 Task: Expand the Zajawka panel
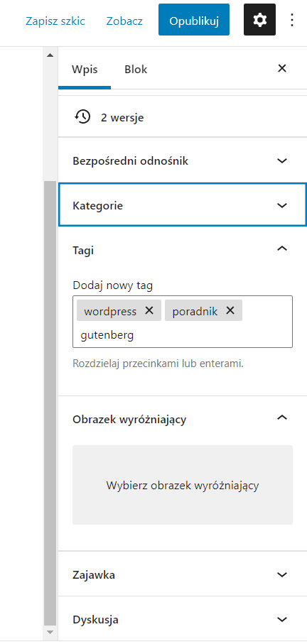[183, 574]
